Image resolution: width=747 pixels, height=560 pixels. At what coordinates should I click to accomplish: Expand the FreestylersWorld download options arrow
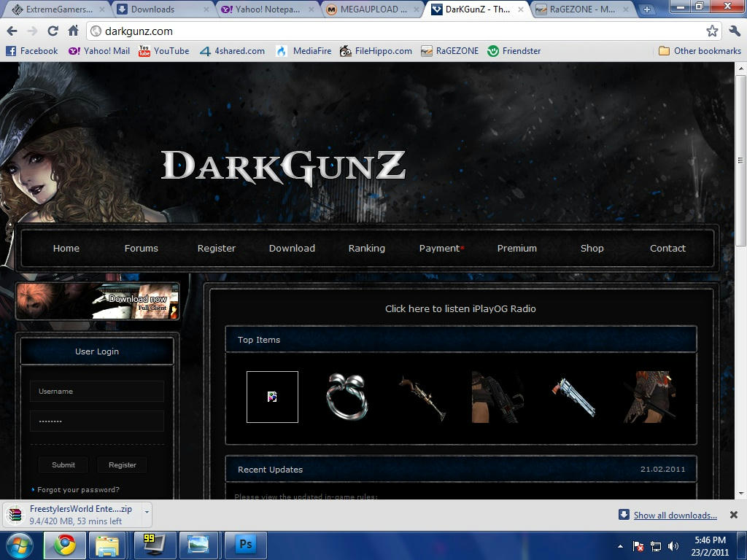click(147, 513)
